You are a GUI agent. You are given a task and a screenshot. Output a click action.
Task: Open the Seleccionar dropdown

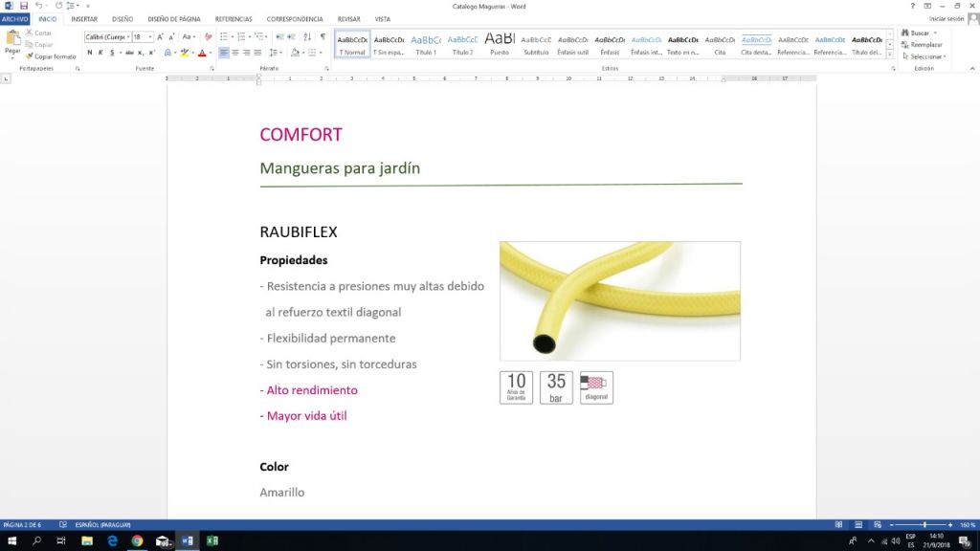(x=924, y=56)
